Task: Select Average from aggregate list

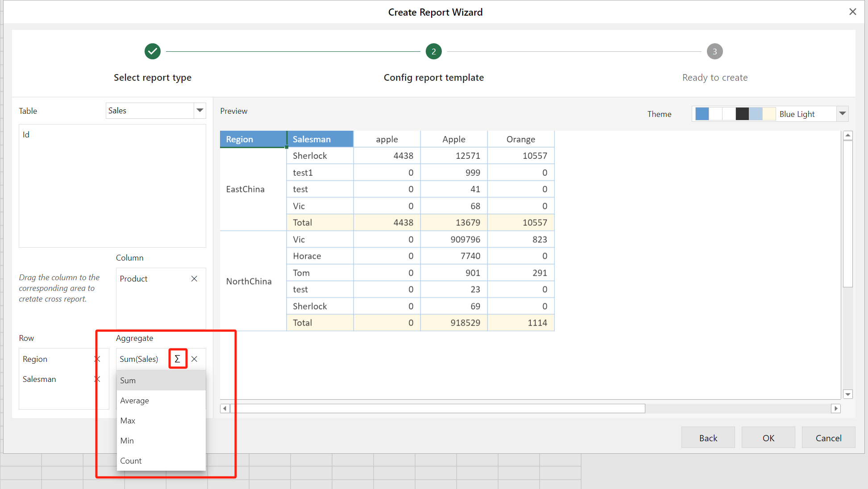Action: 161,401
